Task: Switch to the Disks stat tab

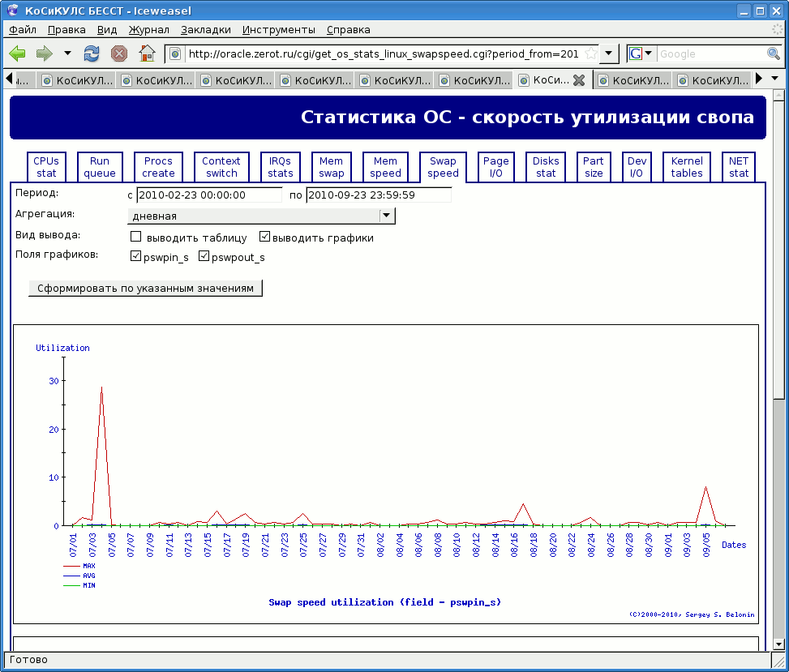Action: [x=546, y=167]
